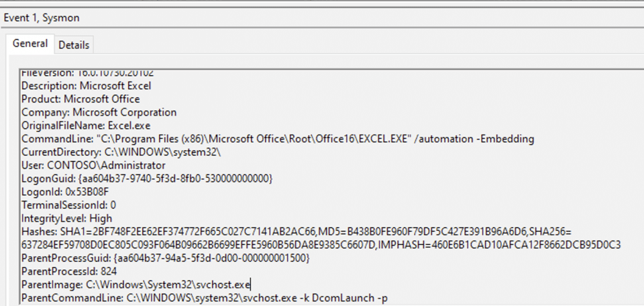Click the Product Microsoft Office line
This screenshot has width=644, height=306.
coord(80,99)
